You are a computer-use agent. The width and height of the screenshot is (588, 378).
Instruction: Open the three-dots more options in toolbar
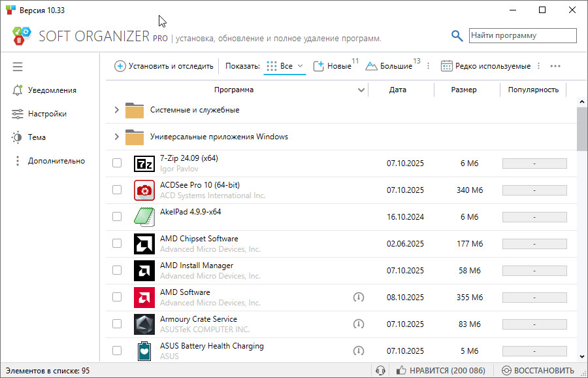coord(555,66)
